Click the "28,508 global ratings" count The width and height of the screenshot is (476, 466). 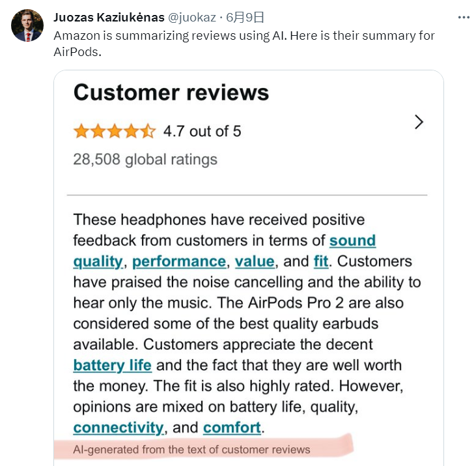[x=145, y=160]
